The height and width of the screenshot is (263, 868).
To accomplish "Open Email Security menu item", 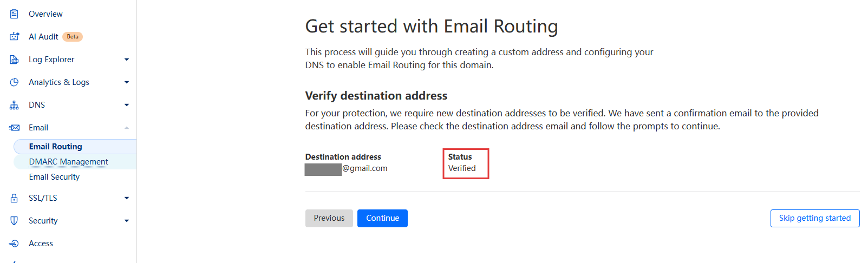I will pos(54,177).
